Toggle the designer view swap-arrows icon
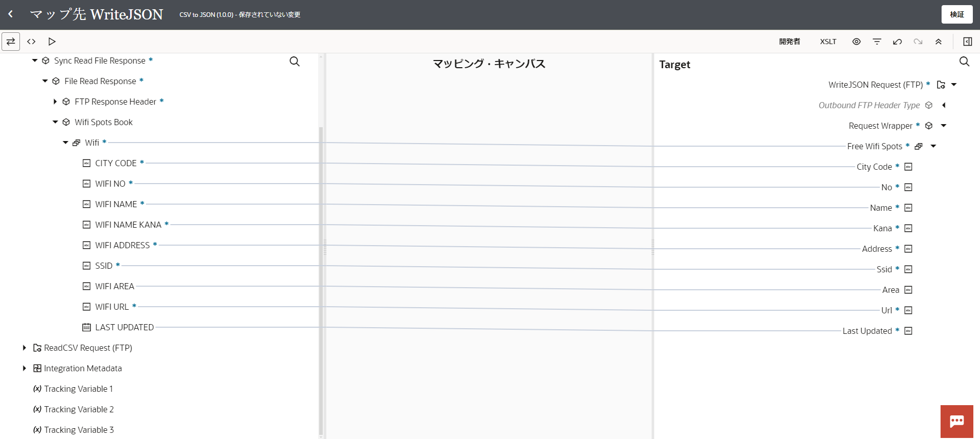 11,42
